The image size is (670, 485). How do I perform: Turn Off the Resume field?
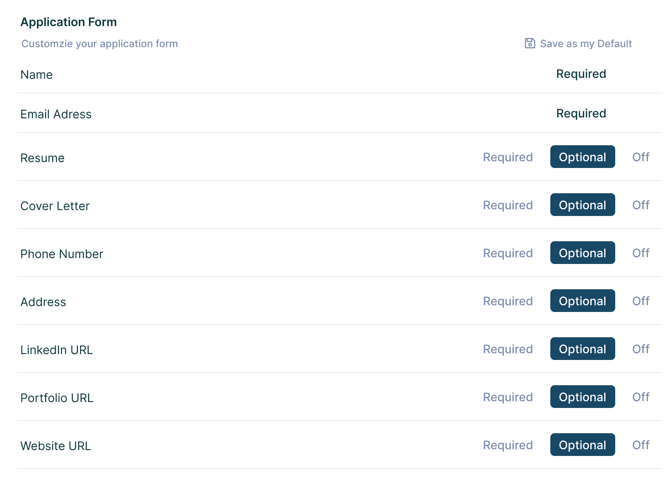pos(641,157)
